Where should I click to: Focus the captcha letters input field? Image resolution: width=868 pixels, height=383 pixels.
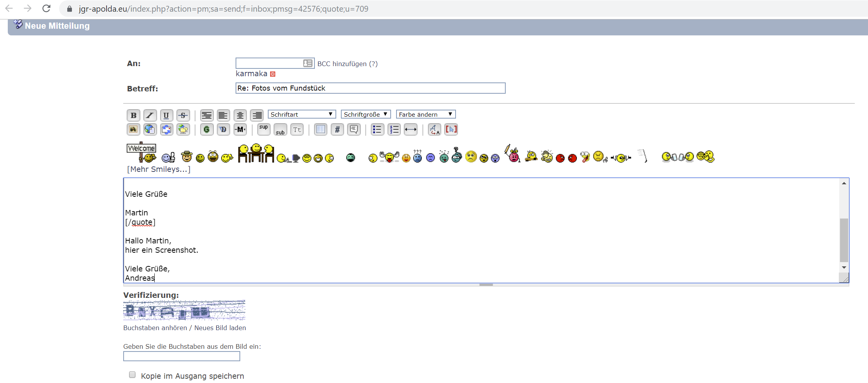(182, 356)
